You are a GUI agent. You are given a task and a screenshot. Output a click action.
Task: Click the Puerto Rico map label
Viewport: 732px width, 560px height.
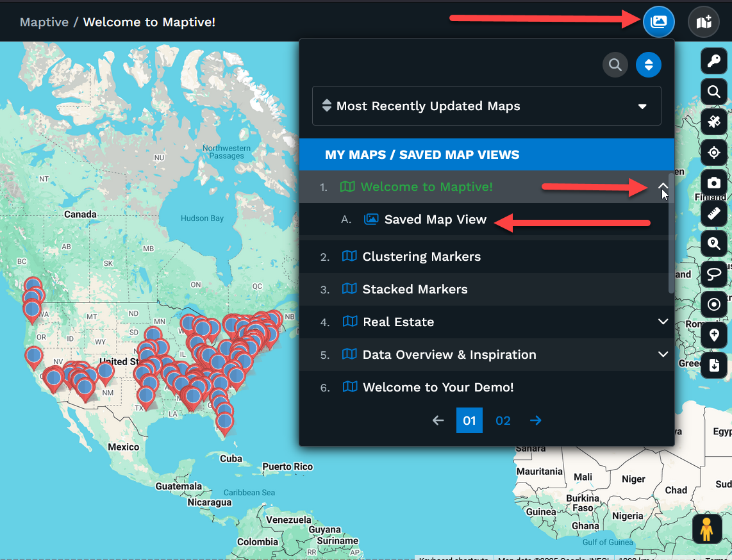click(x=288, y=466)
